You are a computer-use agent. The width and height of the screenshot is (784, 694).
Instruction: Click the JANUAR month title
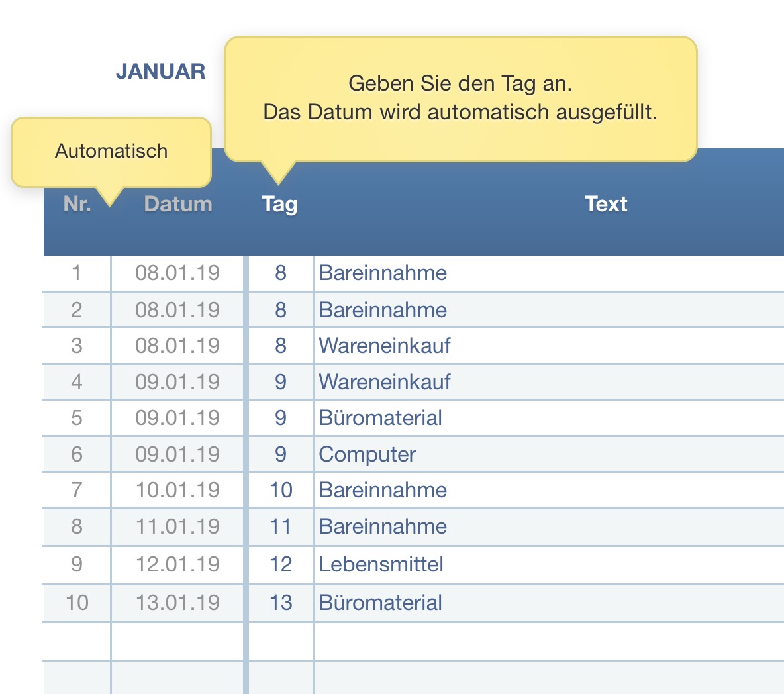[160, 72]
